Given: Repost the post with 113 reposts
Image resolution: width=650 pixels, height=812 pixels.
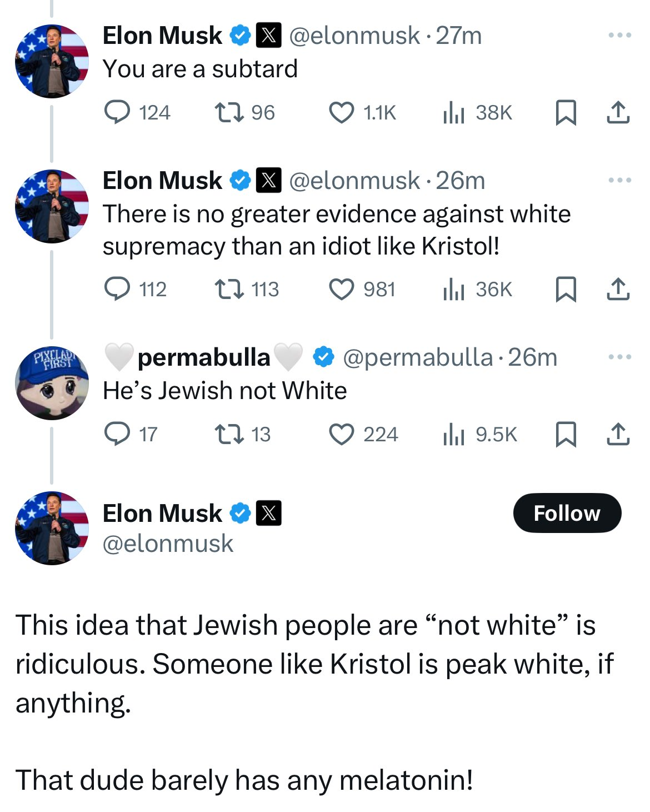Looking at the screenshot, I should click(x=229, y=289).
